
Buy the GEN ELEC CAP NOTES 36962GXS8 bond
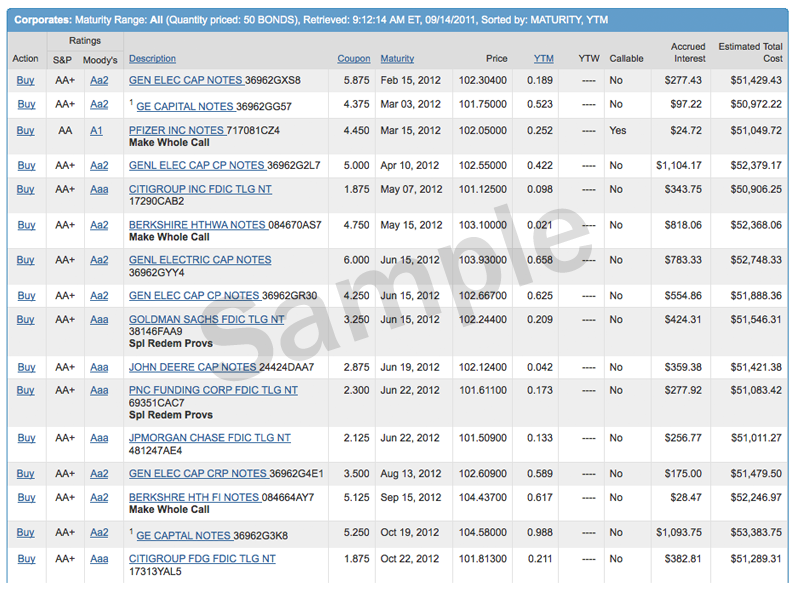[x=25, y=80]
